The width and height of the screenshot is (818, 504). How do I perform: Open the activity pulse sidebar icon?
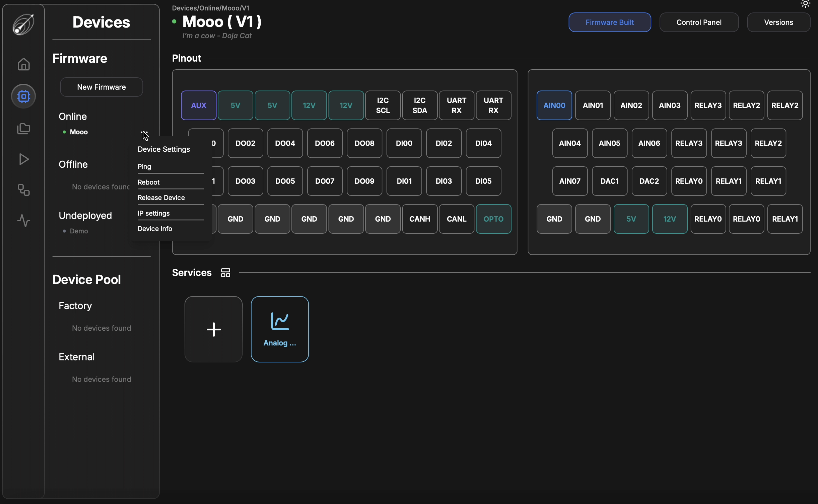point(23,221)
